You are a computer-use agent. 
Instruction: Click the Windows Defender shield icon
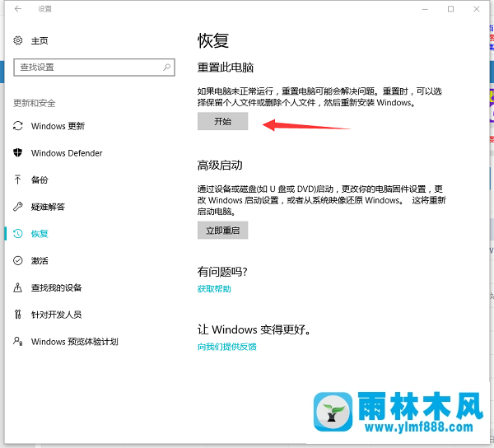[x=18, y=153]
